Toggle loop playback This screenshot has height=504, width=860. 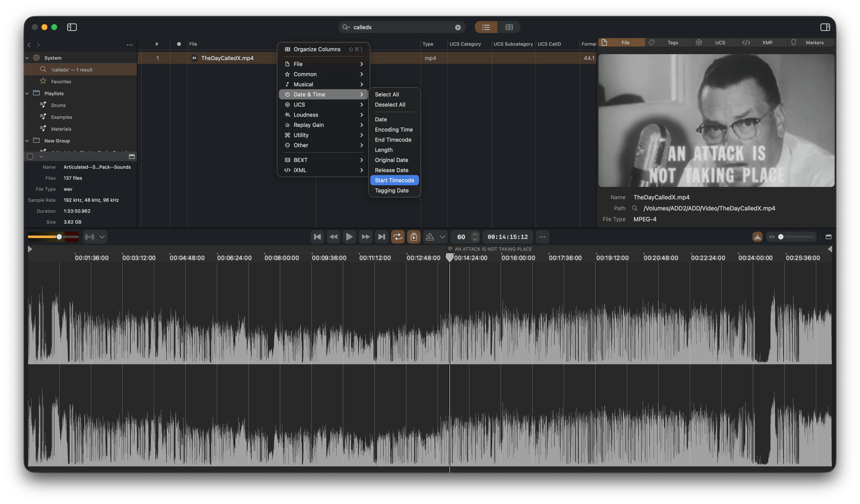pos(397,237)
